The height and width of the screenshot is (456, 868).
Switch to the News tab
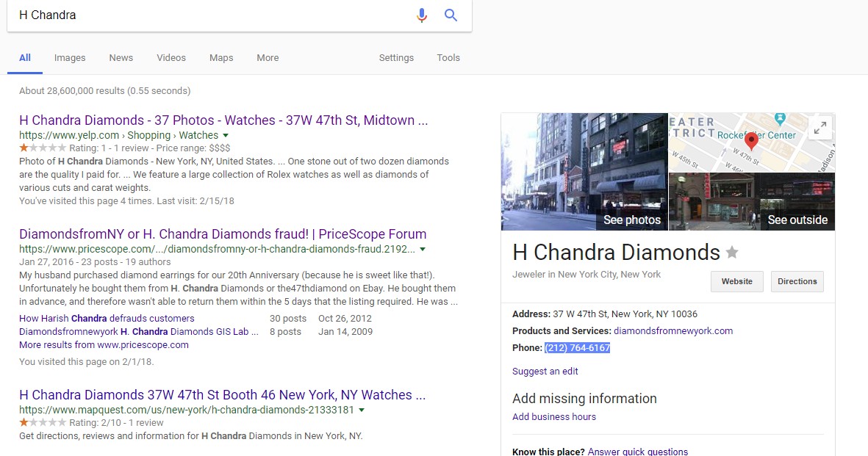[121, 57]
